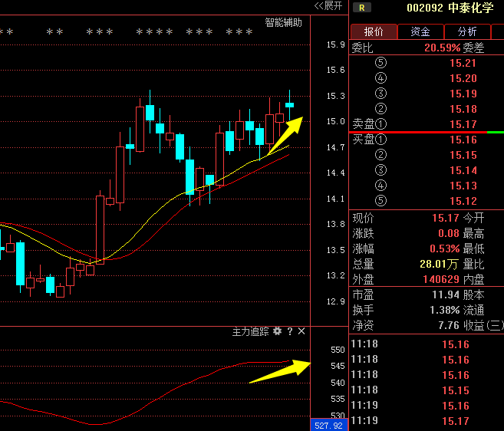Click the 量比 label
Screen dimensions: 504x431
point(473,264)
